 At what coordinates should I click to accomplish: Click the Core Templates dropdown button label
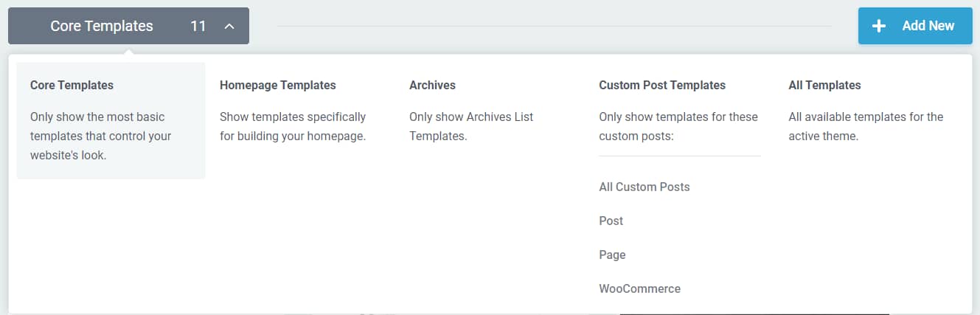pyautogui.click(x=102, y=26)
